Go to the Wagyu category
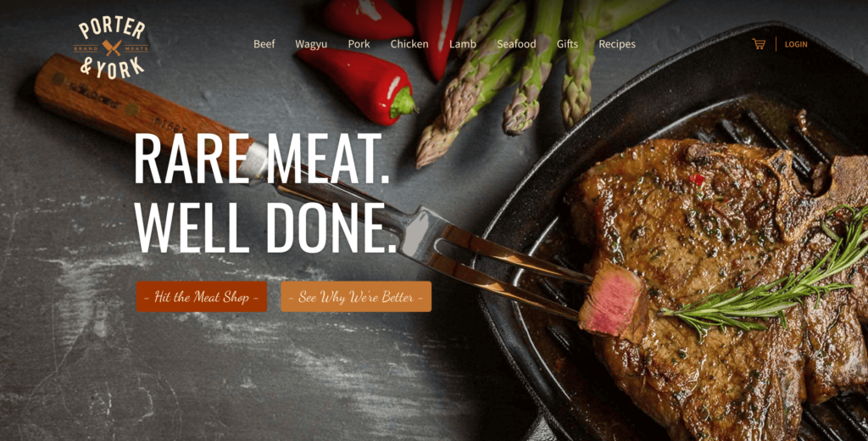Image resolution: width=868 pixels, height=441 pixels. click(x=311, y=44)
